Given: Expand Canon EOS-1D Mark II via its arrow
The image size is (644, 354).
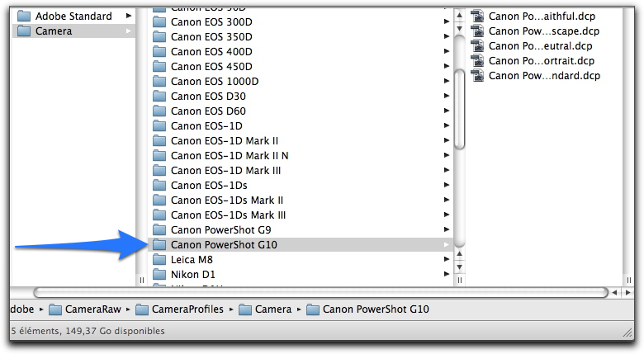Looking at the screenshot, I should click(447, 140).
